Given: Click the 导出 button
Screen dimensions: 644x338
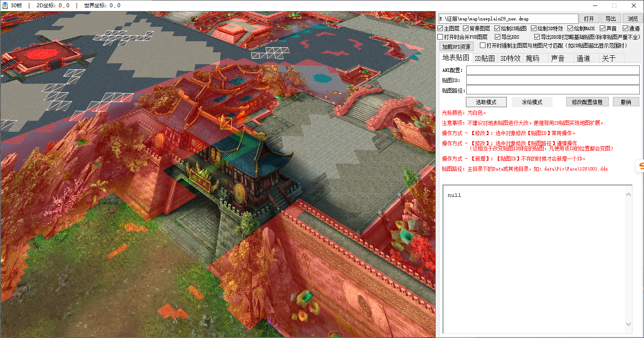Looking at the screenshot, I should [x=611, y=19].
